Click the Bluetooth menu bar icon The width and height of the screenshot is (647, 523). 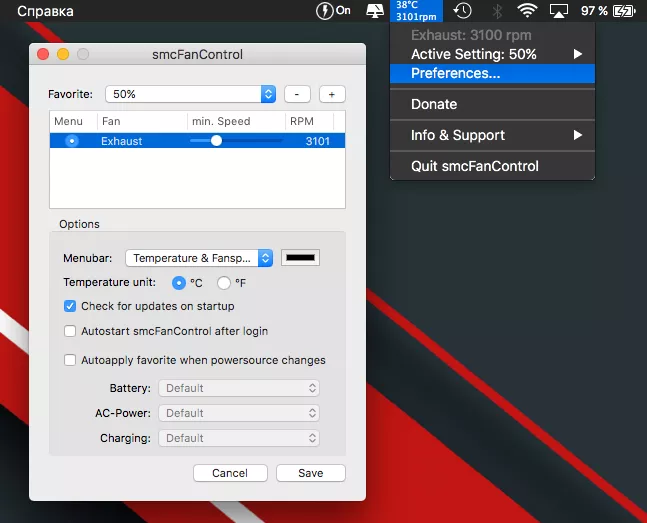tap(496, 11)
